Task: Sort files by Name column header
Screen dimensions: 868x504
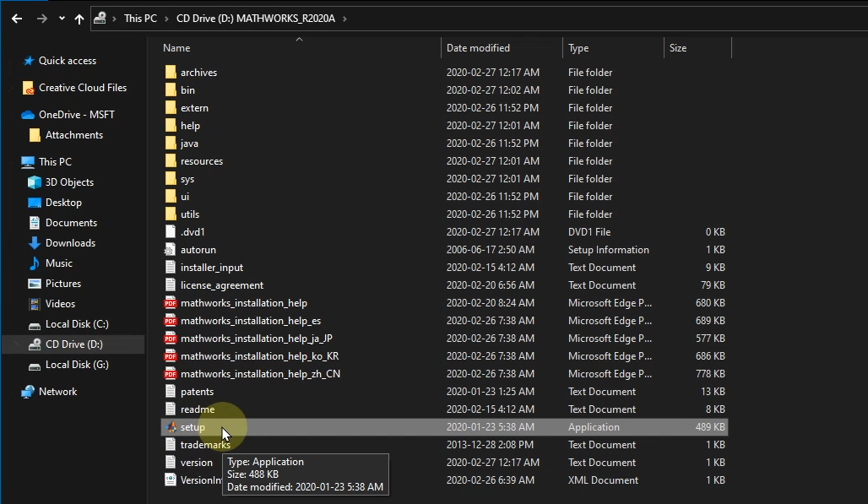Action: click(176, 48)
